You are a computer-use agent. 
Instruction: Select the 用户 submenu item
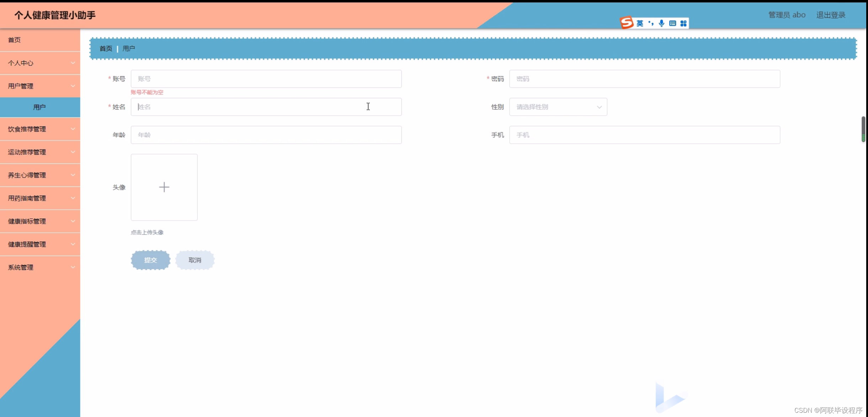tap(39, 107)
